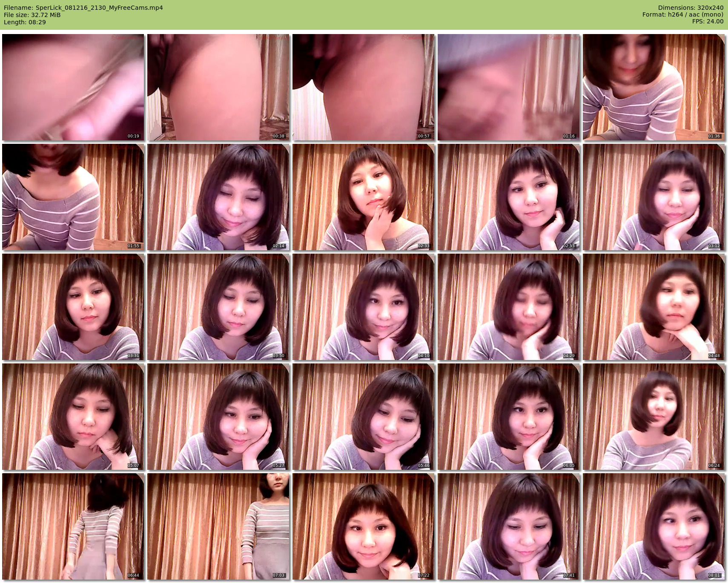Click the Length 08:29 text
The image size is (728, 583).
(x=25, y=22)
